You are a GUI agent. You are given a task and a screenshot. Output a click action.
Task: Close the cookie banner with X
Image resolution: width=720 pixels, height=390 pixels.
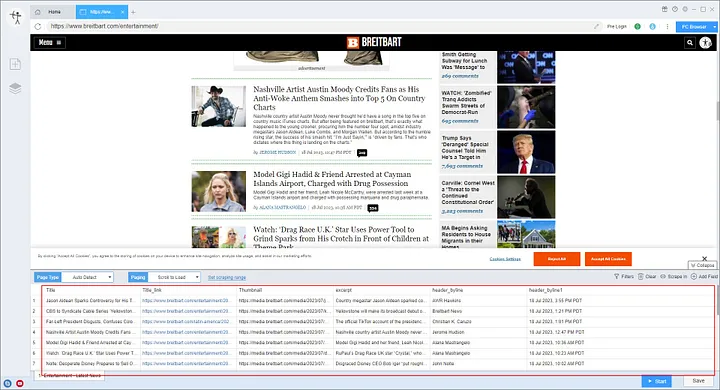tap(704, 259)
